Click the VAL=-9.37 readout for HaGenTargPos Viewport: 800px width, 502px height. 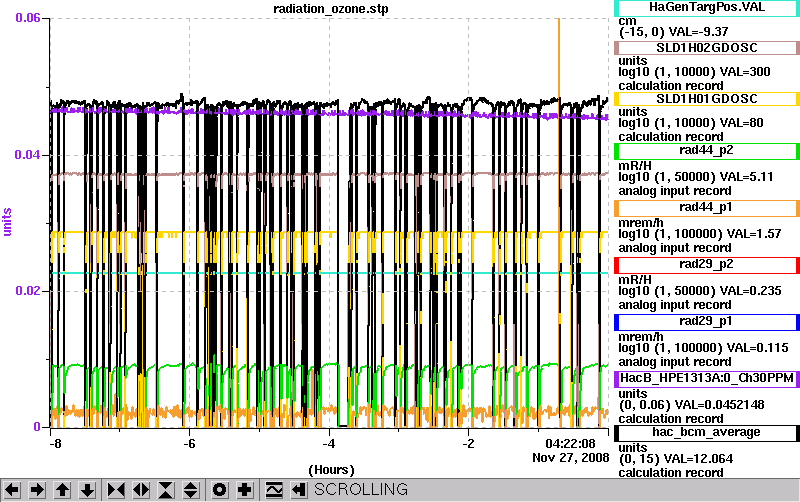[698, 32]
